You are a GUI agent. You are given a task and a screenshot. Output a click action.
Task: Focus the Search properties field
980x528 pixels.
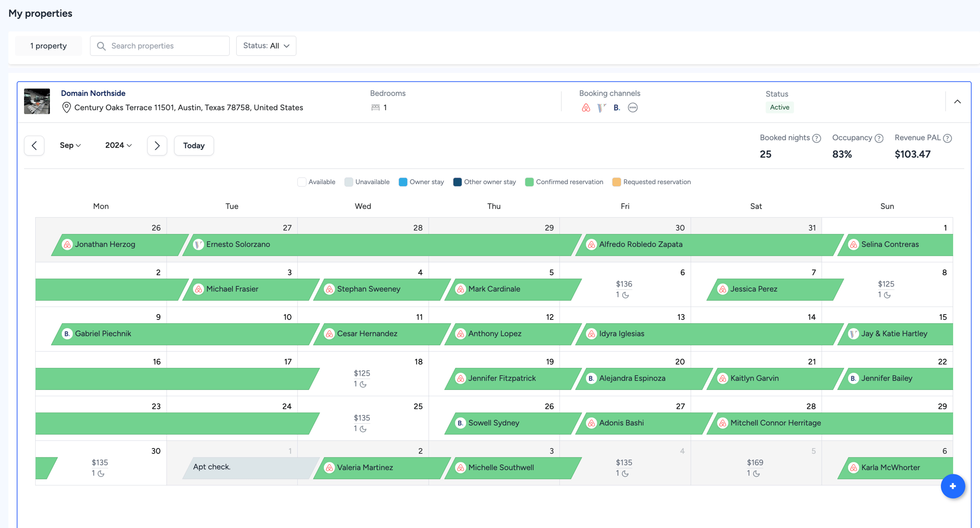point(160,46)
